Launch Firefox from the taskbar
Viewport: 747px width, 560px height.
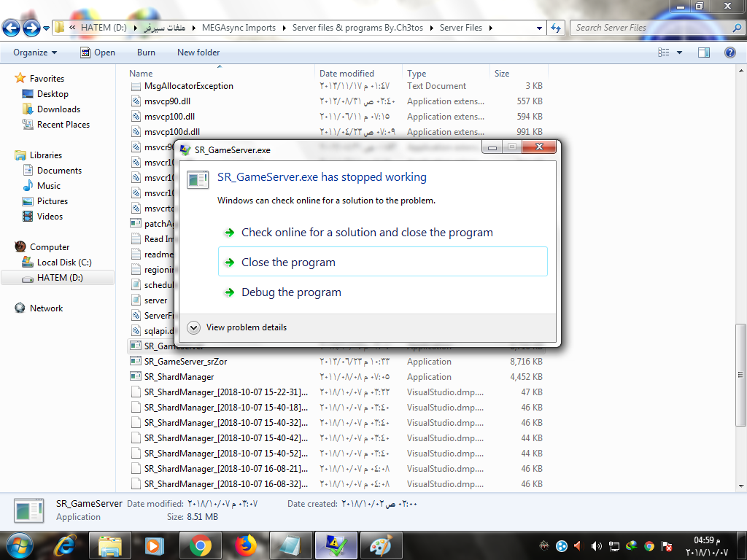tap(245, 545)
